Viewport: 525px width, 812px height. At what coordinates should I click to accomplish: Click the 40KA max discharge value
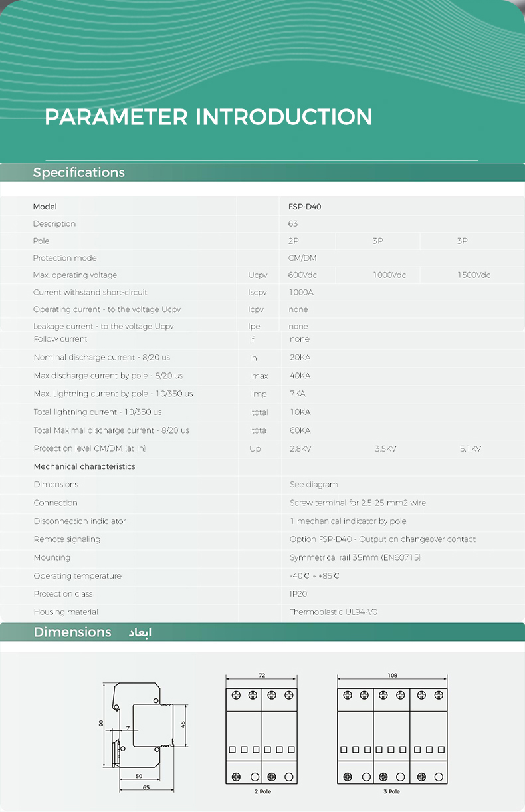coord(300,376)
